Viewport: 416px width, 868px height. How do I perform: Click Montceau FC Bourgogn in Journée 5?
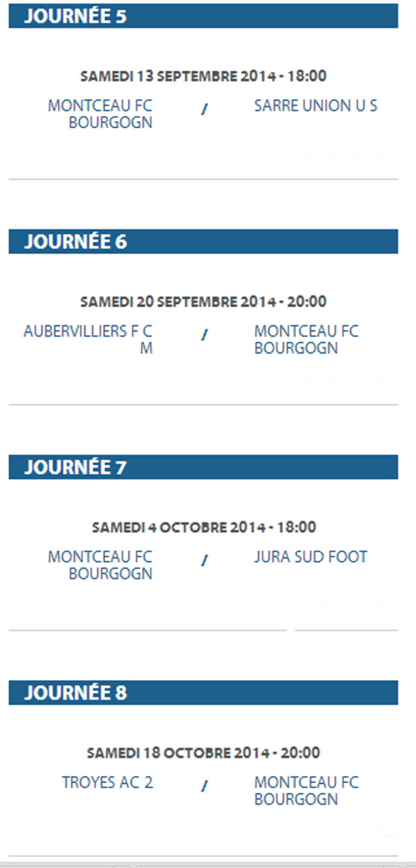click(100, 114)
